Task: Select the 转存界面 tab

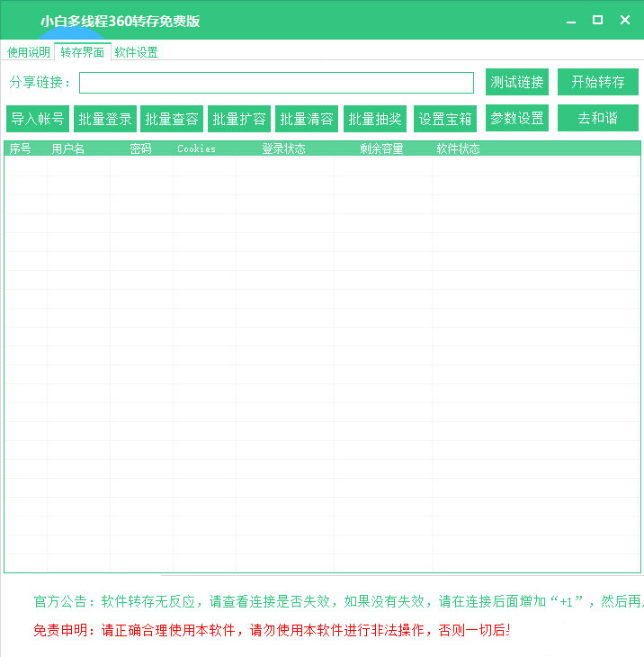Action: [83, 52]
